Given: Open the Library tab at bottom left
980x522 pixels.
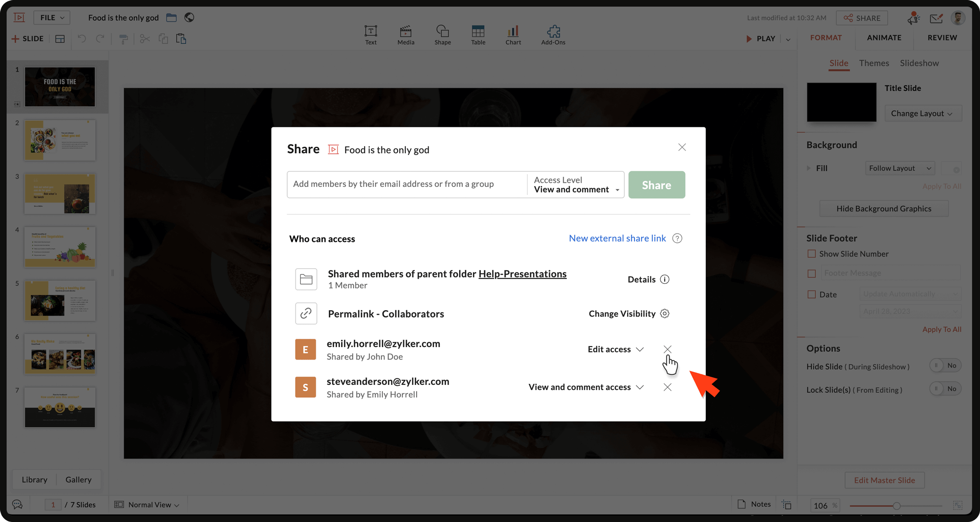Looking at the screenshot, I should pyautogui.click(x=35, y=480).
